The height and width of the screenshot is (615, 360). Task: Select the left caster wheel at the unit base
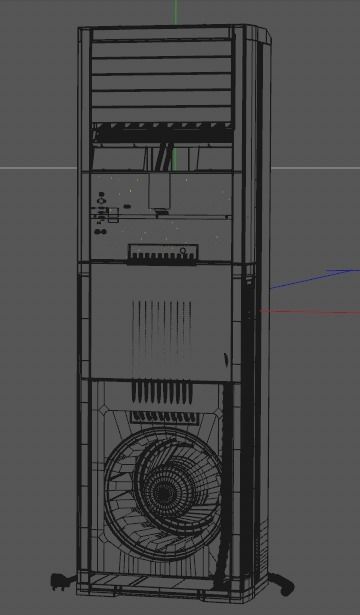click(63, 582)
